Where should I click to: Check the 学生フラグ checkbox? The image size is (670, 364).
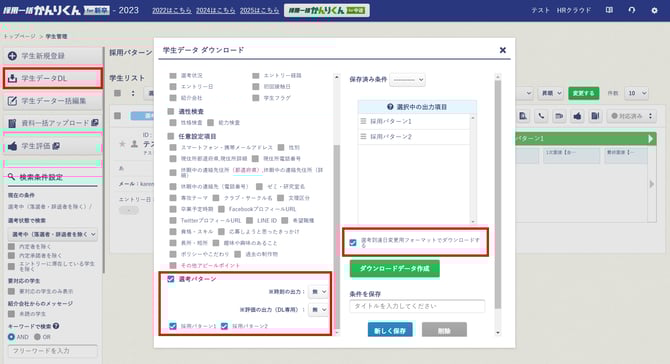pyautogui.click(x=256, y=98)
